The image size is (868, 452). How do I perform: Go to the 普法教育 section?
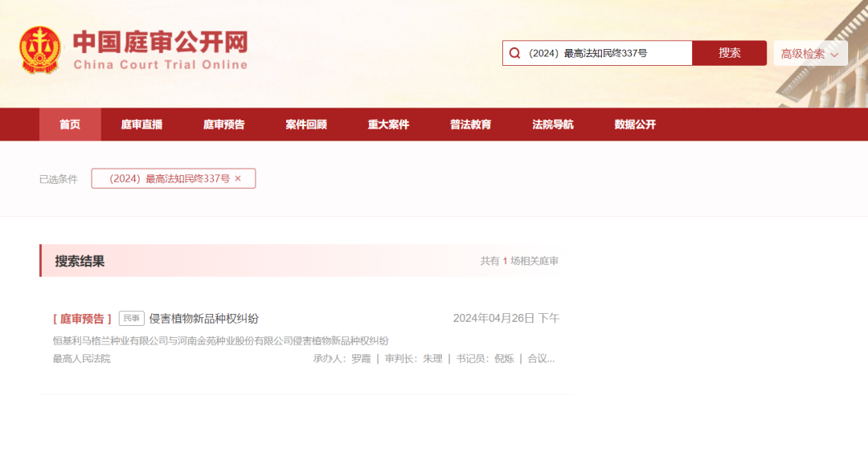pyautogui.click(x=470, y=124)
